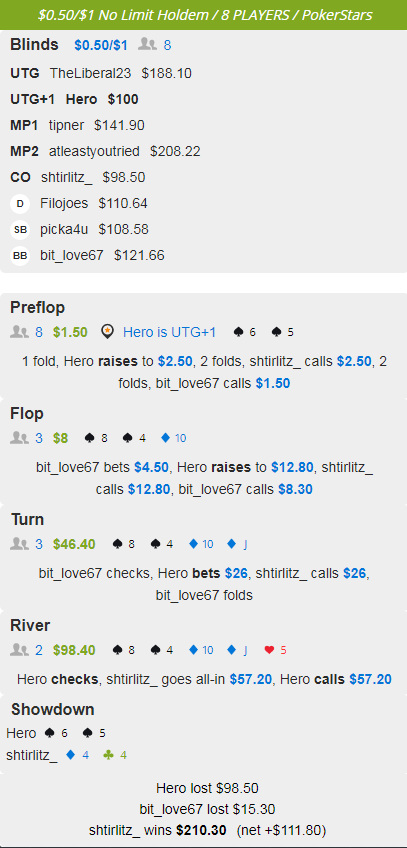Click the green title header bar

(x=203, y=15)
